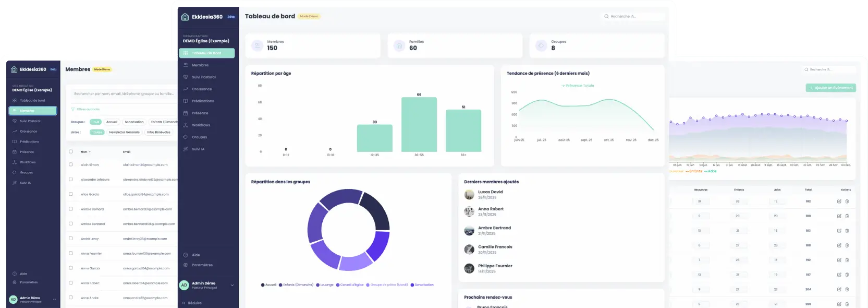Click the Suivi Pastoral icon in the dashboard sidebar

pyautogui.click(x=186, y=77)
